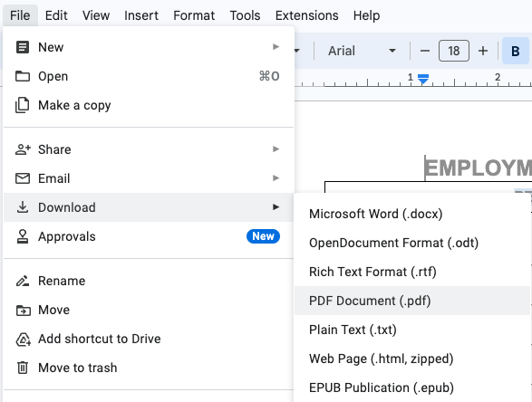The width and height of the screenshot is (532, 402).
Task: Click the Approvals stamp icon
Action: [x=23, y=236]
